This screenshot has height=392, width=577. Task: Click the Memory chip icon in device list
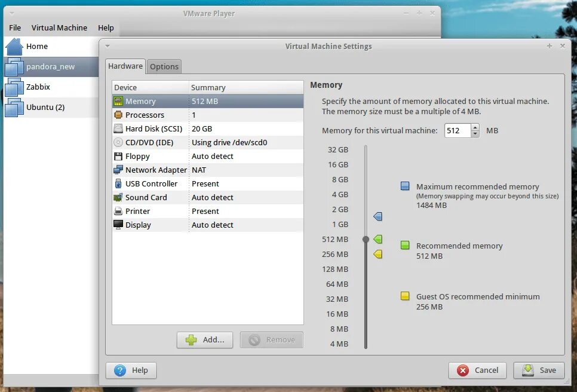point(118,101)
